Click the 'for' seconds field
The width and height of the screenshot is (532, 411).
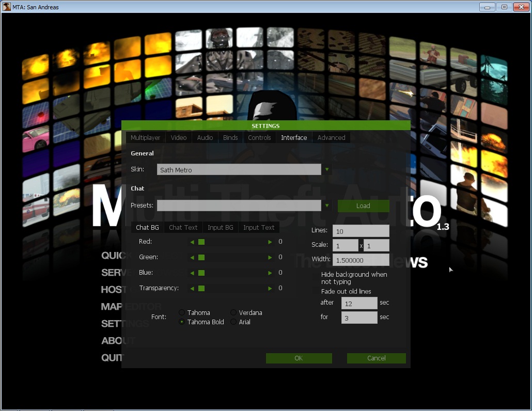click(x=359, y=318)
